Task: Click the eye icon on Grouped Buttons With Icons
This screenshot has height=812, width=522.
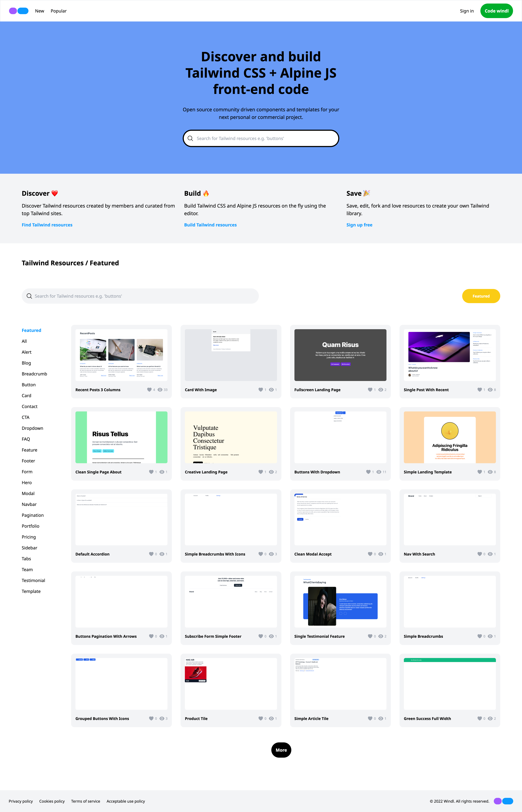Action: (x=162, y=718)
